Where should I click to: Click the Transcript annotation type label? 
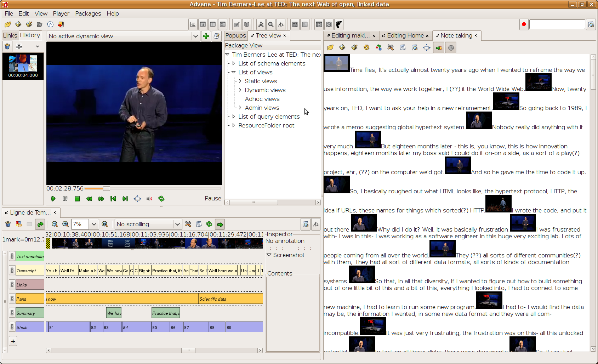[30, 271]
